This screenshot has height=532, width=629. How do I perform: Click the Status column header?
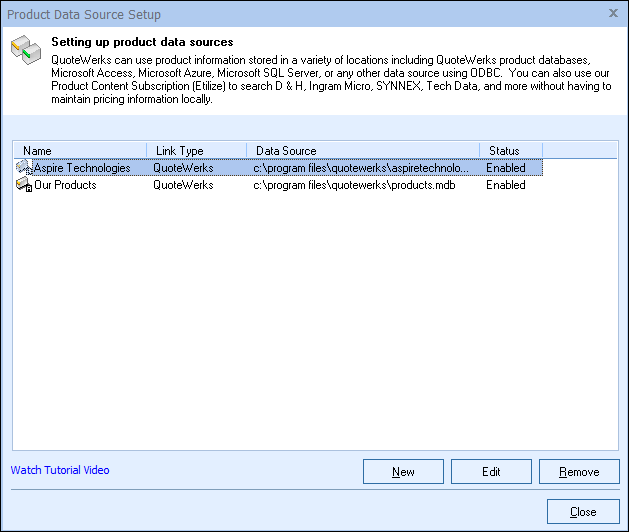pyautogui.click(x=512, y=151)
